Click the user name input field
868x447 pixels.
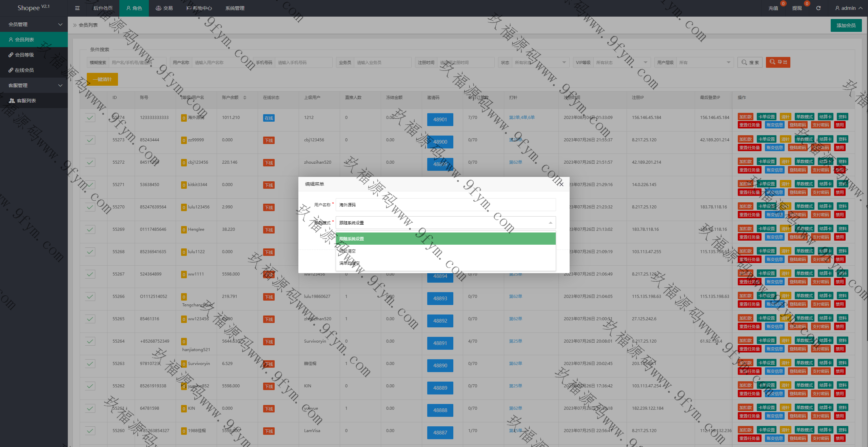pos(445,205)
